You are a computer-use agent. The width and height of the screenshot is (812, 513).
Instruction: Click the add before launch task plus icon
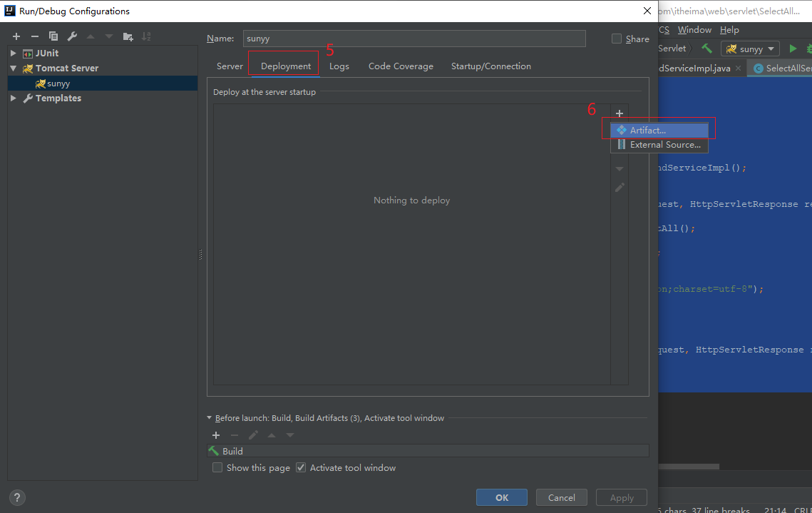point(216,435)
